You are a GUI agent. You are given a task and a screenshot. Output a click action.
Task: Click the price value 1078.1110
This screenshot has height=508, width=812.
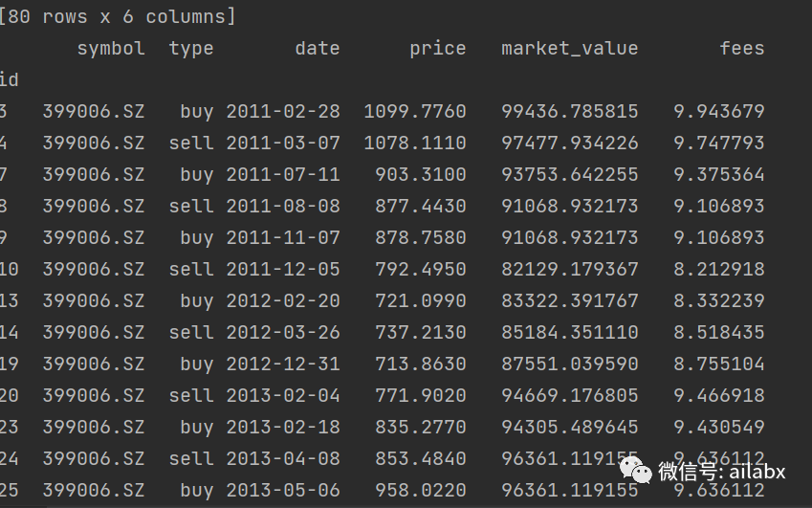[x=415, y=143]
